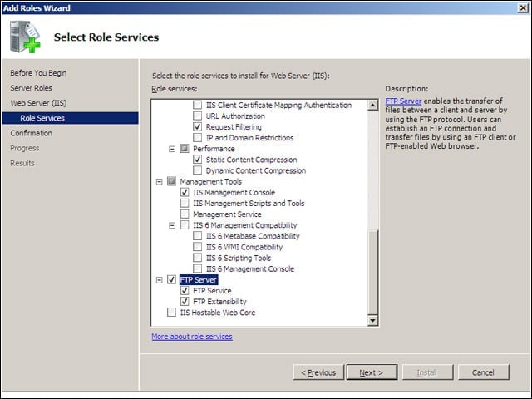Select the Role Services step
The width and height of the screenshot is (532, 399).
coord(70,118)
